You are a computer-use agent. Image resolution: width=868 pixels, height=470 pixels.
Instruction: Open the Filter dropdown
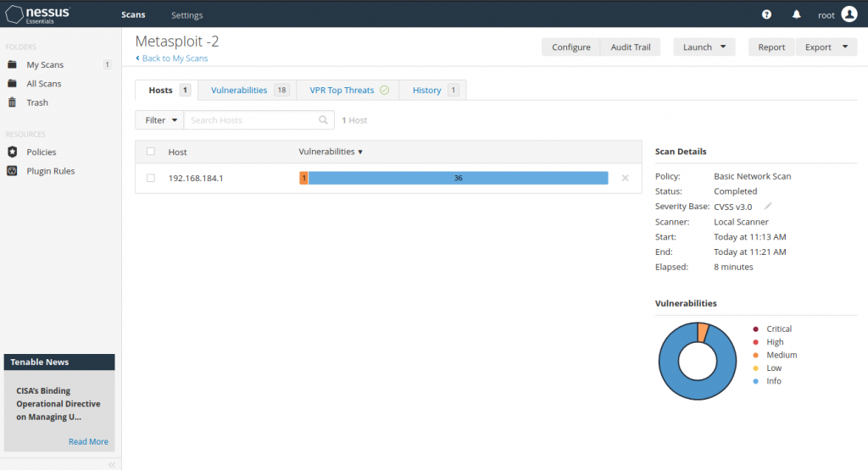point(159,120)
